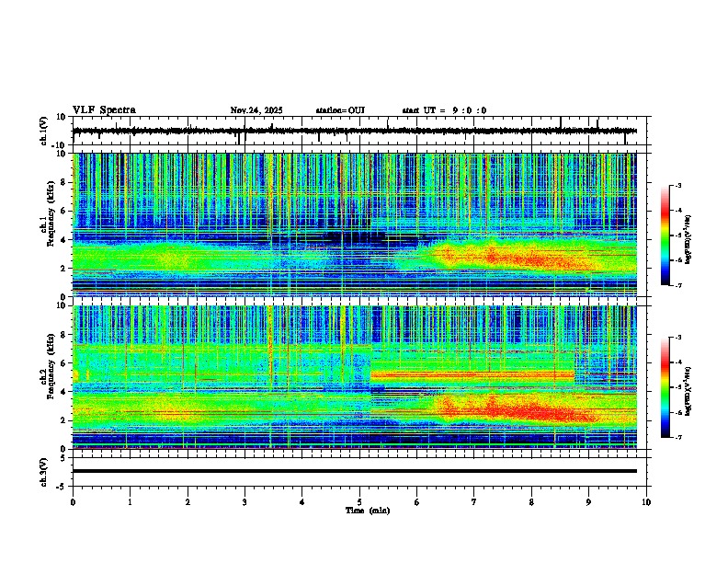The width and height of the screenshot is (728, 563).
Task: Click time axis tick label '7'
Action: tap(474, 502)
